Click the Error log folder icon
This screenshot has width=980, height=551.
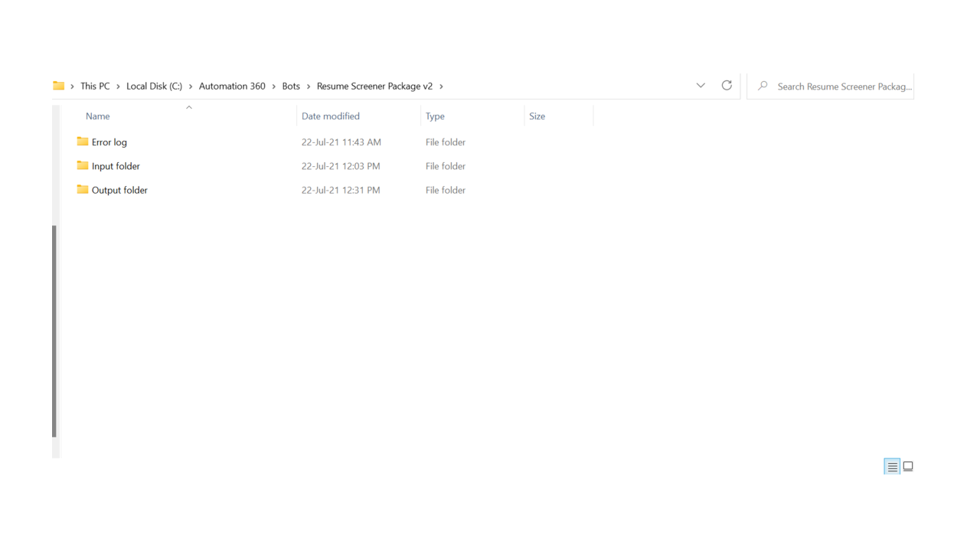coord(83,142)
